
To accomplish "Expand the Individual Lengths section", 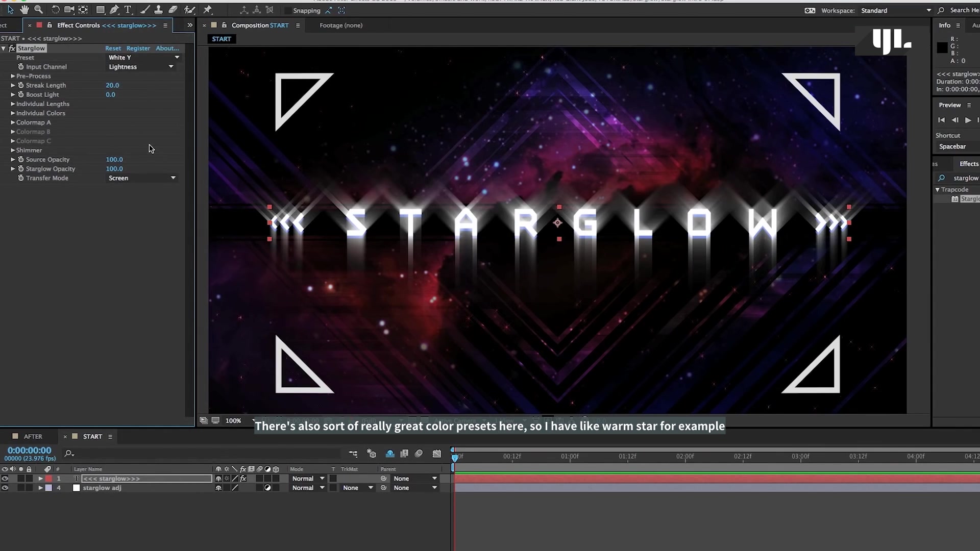I will click(x=12, y=104).
